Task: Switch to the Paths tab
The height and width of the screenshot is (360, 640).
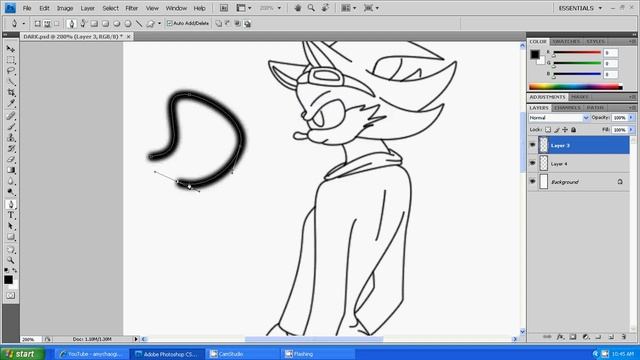Action: (x=595, y=108)
